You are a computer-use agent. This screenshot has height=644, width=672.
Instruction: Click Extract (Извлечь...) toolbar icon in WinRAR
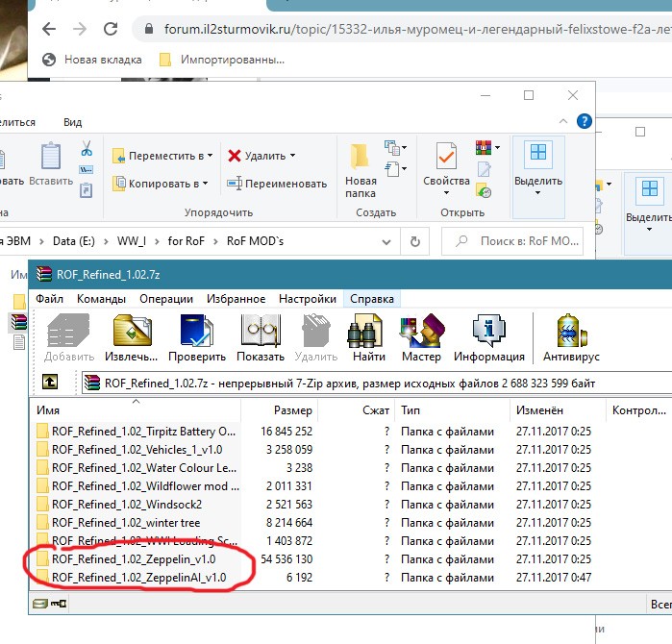(x=132, y=331)
